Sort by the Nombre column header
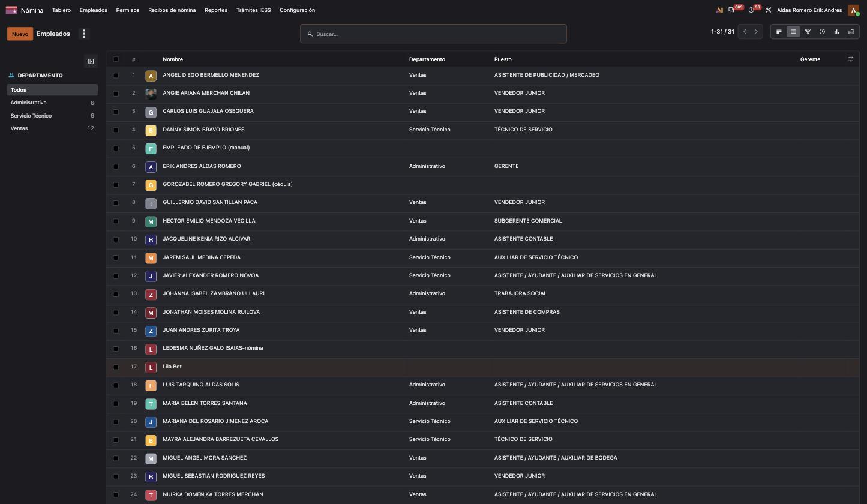This screenshot has width=867, height=504. pyautogui.click(x=173, y=59)
